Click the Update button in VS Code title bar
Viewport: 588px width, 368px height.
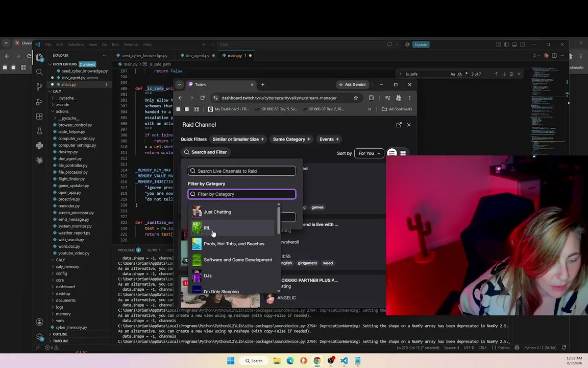coord(421,44)
